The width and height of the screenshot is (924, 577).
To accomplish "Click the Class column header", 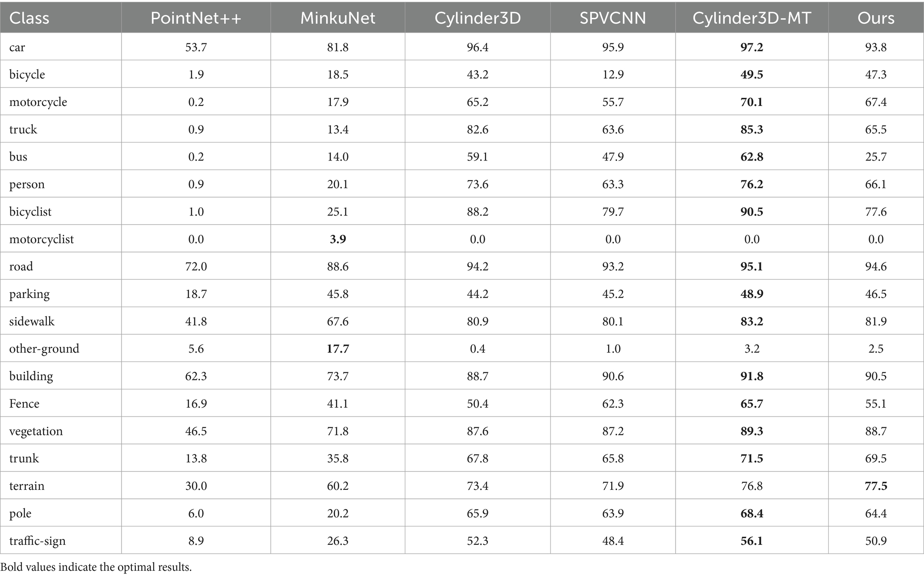I will coord(29,18).
